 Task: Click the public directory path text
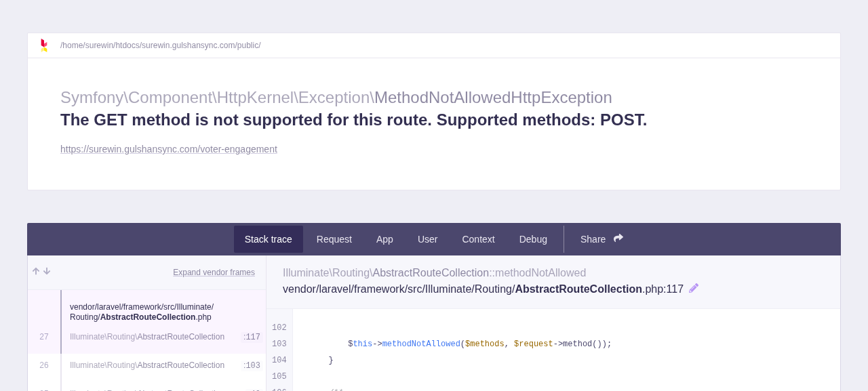point(161,45)
